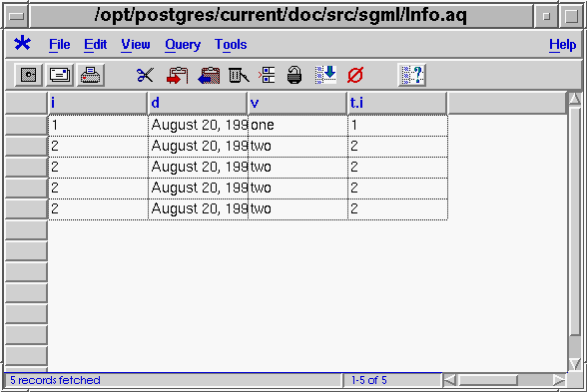Select the first row header selector
The image size is (587, 392).
coord(26,125)
